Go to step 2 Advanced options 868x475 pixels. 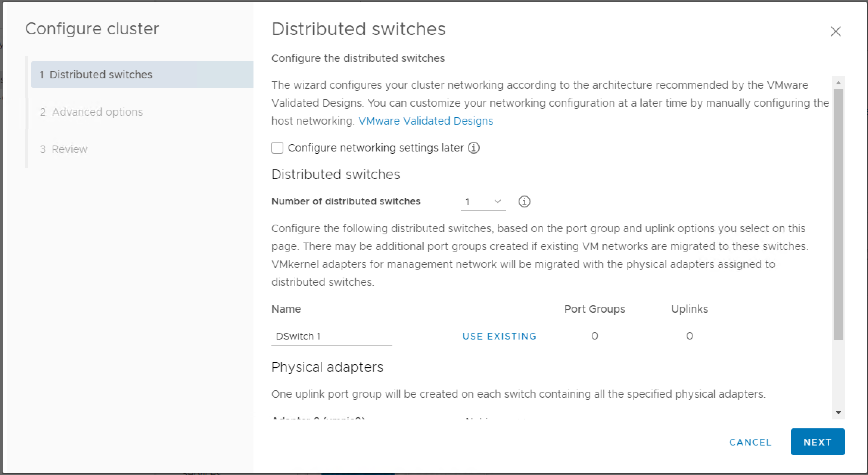[97, 112]
